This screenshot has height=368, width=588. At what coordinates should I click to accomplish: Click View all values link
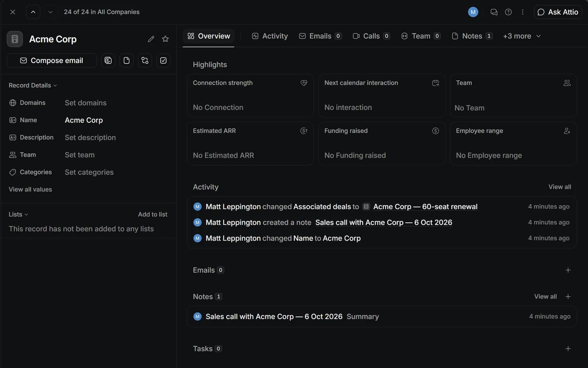click(31, 190)
